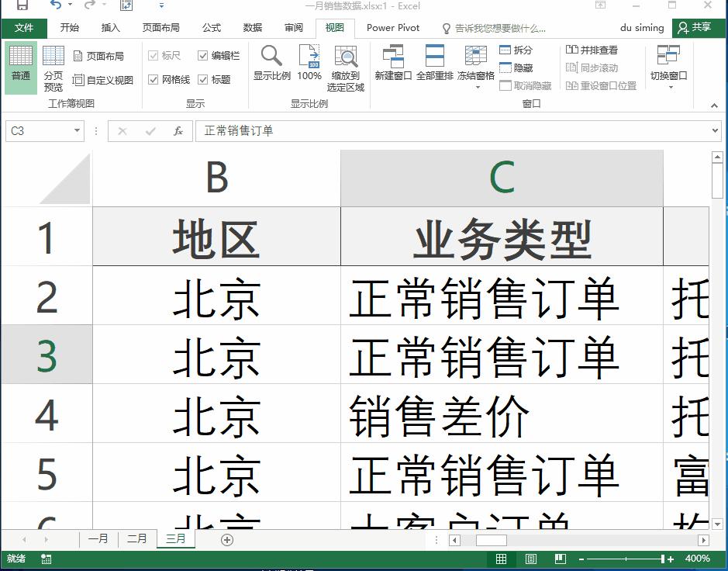Uncheck the 网格线 gridlines checkbox
The width and height of the screenshot is (728, 571).
point(154,79)
